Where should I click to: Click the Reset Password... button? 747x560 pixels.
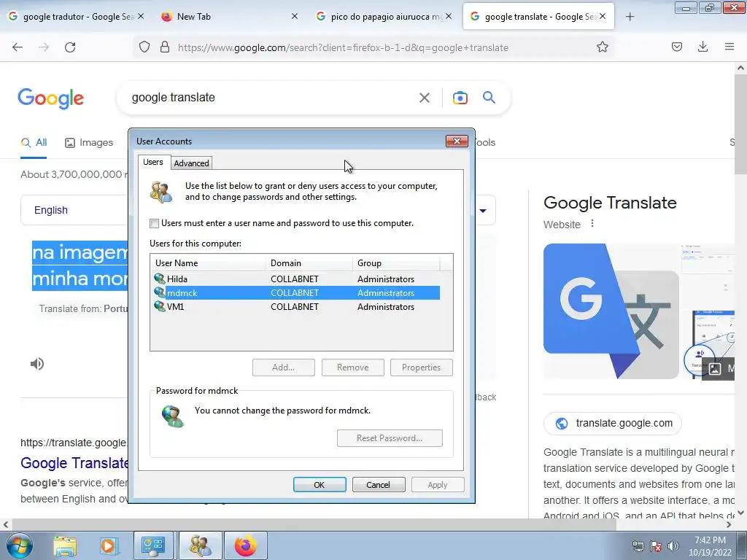pyautogui.click(x=390, y=438)
